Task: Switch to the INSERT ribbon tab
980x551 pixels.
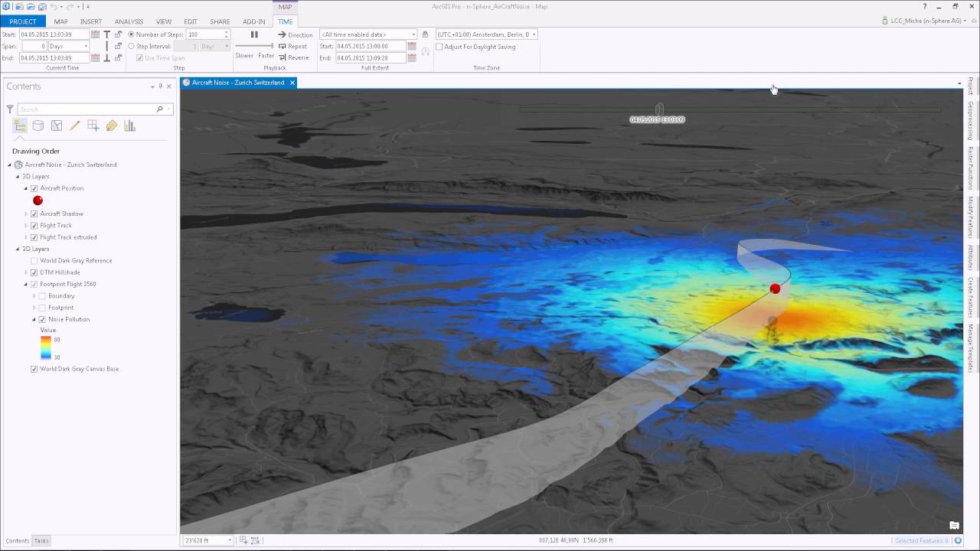Action: pyautogui.click(x=91, y=21)
